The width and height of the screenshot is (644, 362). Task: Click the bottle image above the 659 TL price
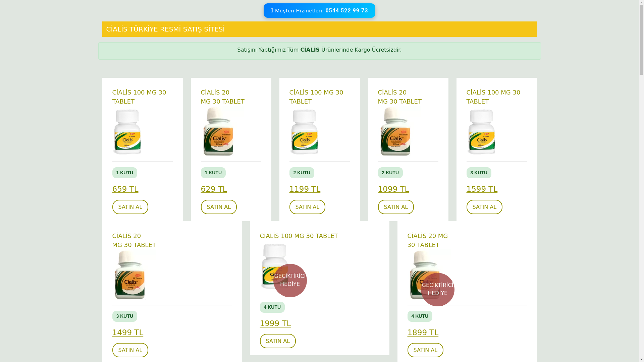pos(127,132)
